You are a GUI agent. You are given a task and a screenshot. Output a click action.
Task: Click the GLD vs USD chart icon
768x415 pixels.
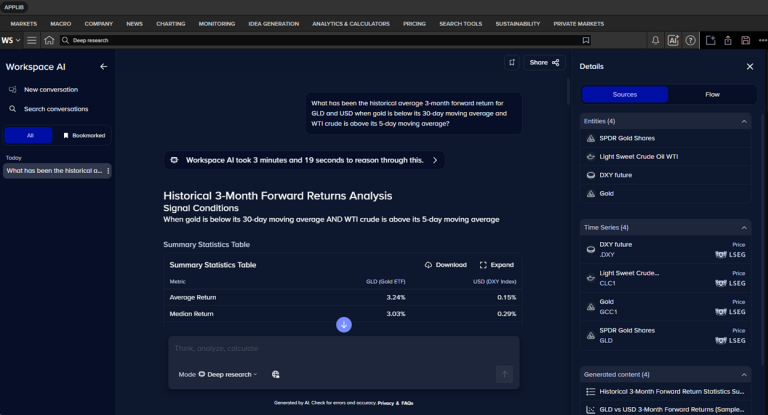click(591, 410)
